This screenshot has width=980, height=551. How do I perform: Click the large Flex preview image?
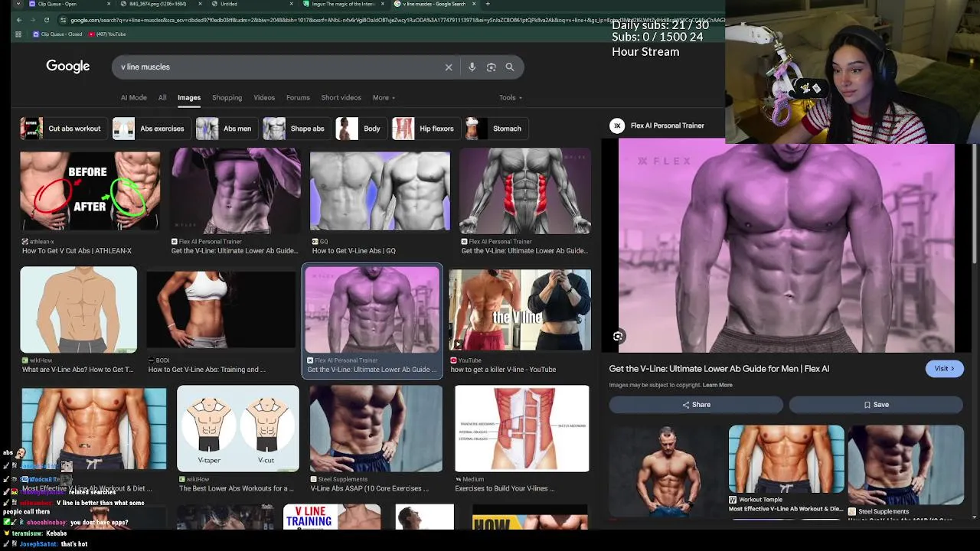coord(786,245)
